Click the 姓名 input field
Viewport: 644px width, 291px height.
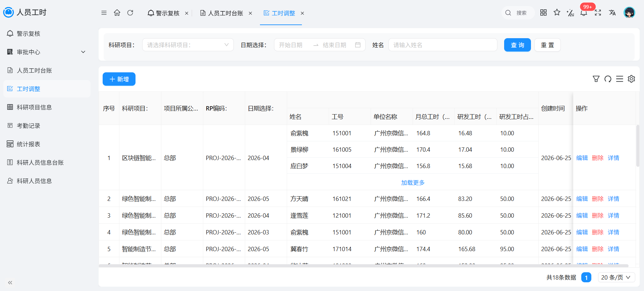(443, 45)
